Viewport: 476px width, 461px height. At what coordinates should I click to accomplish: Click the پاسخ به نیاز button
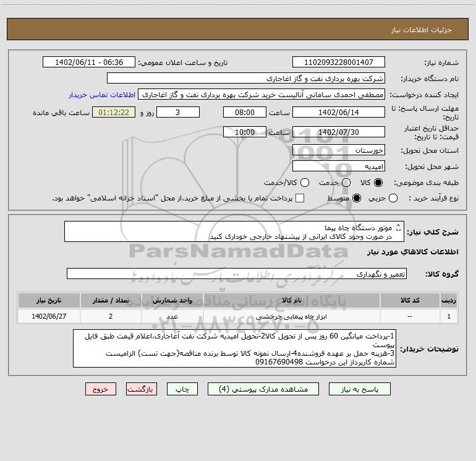(x=359, y=389)
